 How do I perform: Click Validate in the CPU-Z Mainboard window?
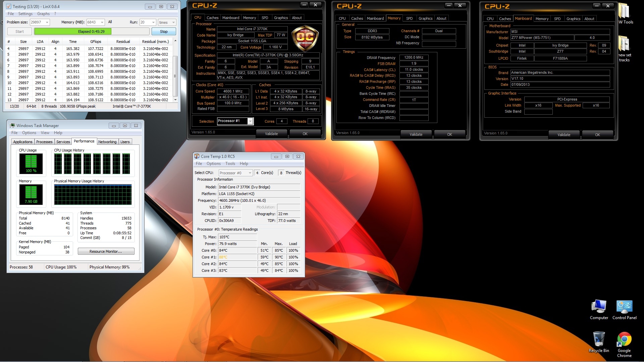pyautogui.click(x=564, y=135)
